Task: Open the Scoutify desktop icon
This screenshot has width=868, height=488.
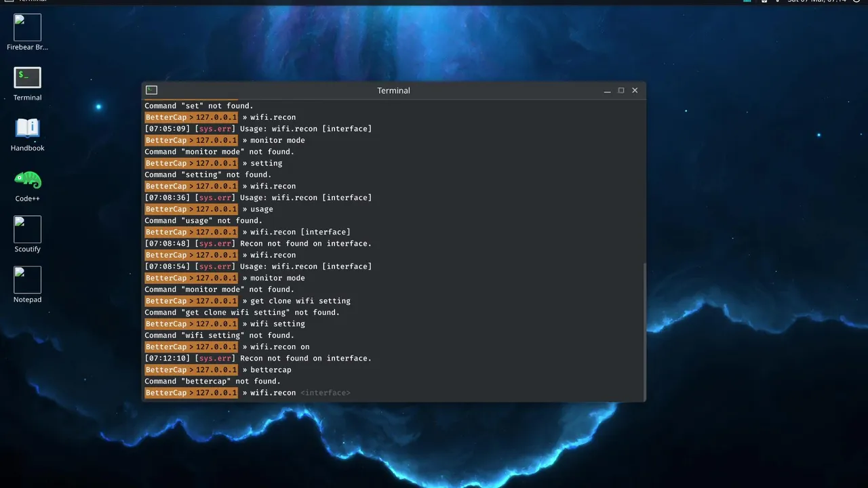Action: click(x=27, y=229)
